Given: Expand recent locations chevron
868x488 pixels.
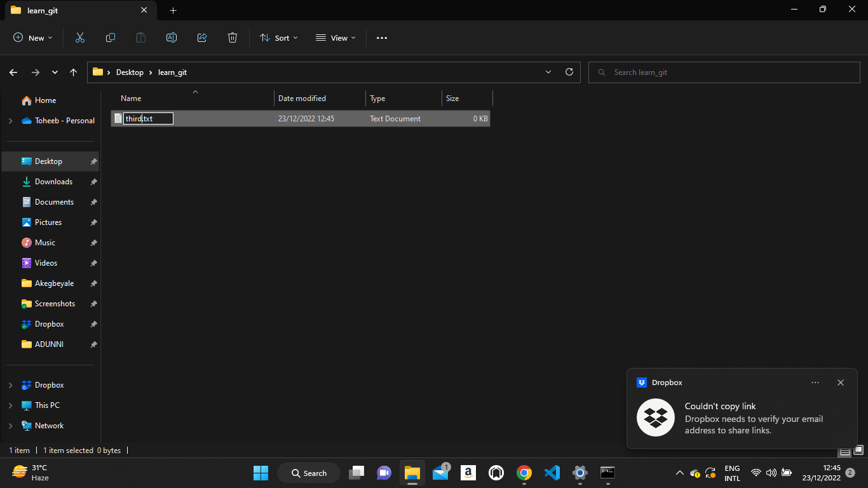Looking at the screenshot, I should point(55,72).
